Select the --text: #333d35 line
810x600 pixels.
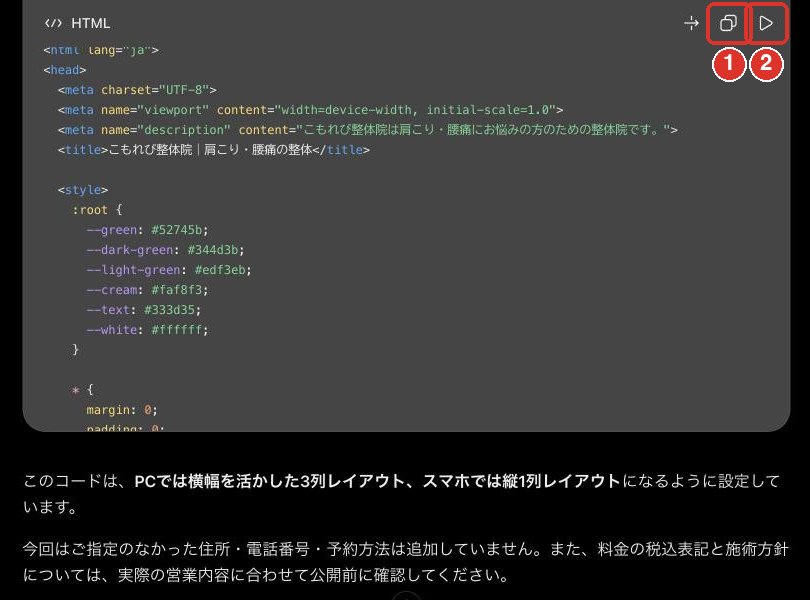coord(144,310)
